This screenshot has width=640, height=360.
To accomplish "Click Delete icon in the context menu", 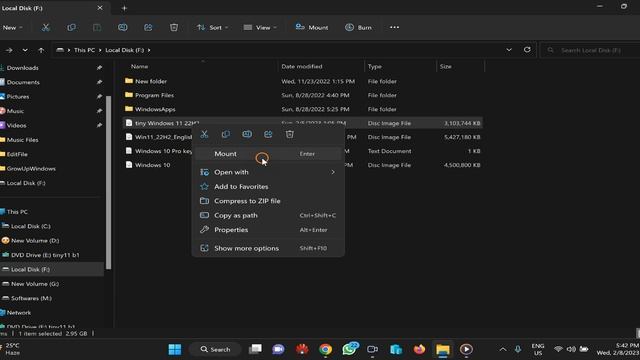I will (x=289, y=134).
